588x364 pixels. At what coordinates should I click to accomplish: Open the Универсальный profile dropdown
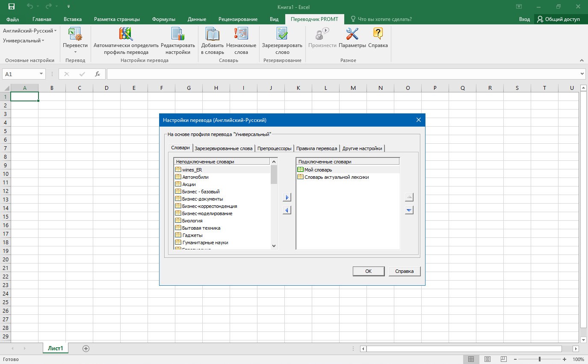click(24, 41)
